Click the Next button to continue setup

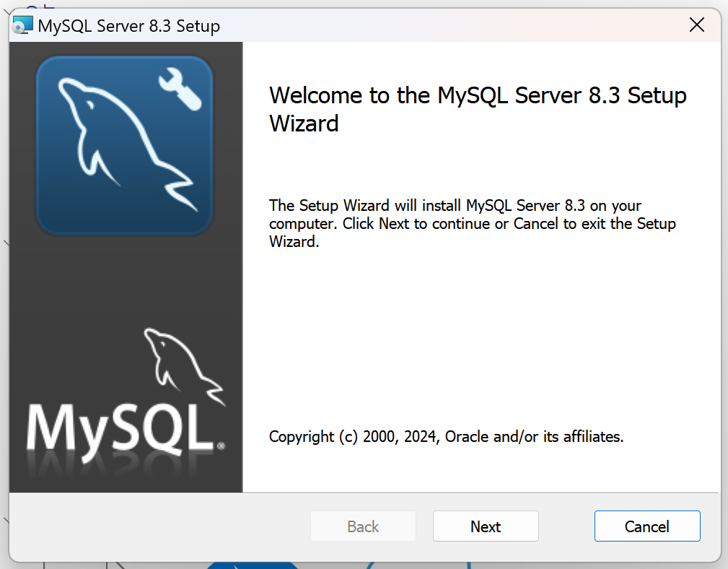[x=486, y=526]
